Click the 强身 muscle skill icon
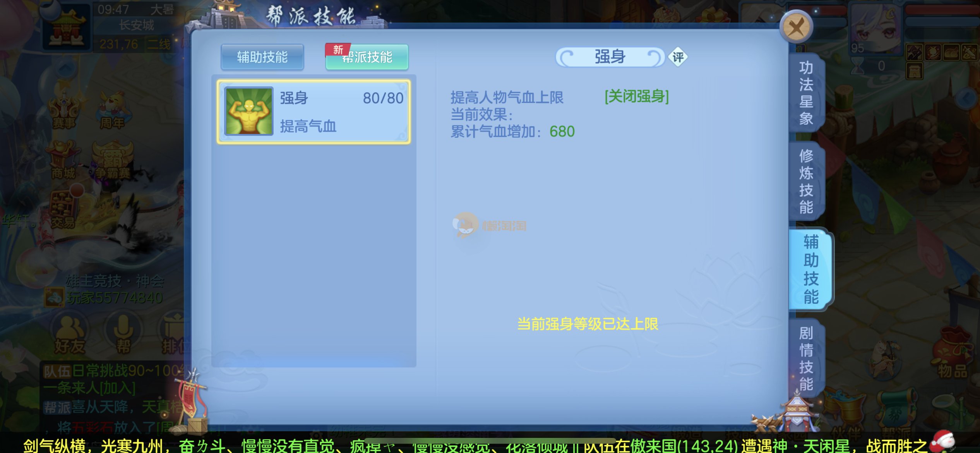Image resolution: width=980 pixels, height=453 pixels. pyautogui.click(x=249, y=111)
